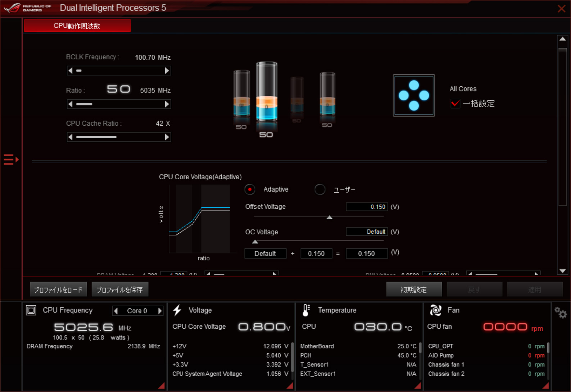Screen dimensions: 571x392
Task: Click the Fan panel icon
Action: click(435, 310)
